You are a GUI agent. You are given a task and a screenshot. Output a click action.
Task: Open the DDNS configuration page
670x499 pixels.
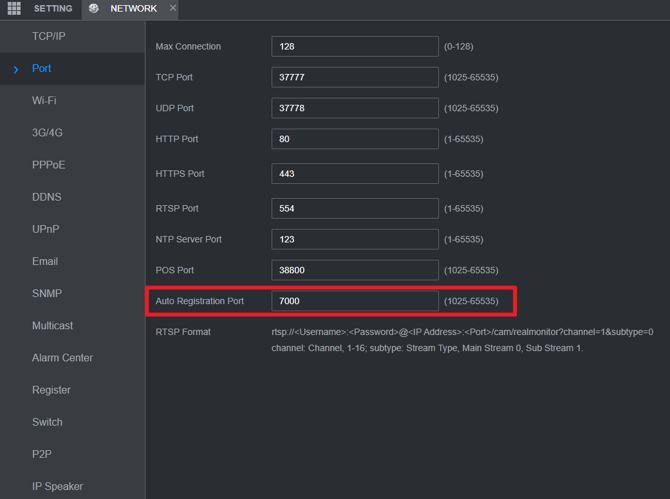pyautogui.click(x=46, y=197)
